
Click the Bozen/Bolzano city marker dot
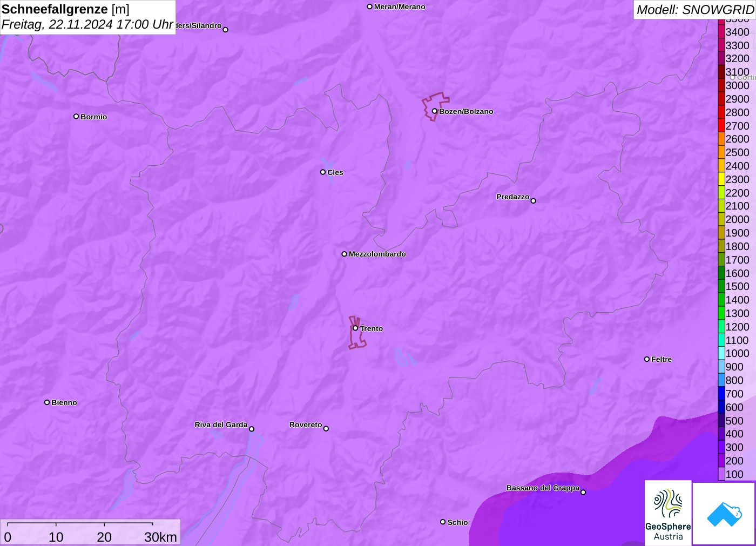coord(434,111)
